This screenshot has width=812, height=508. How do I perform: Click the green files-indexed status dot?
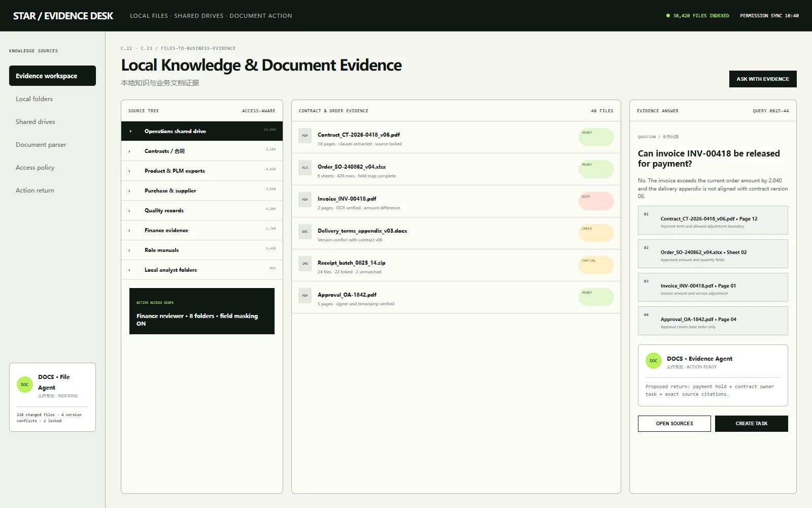668,16
